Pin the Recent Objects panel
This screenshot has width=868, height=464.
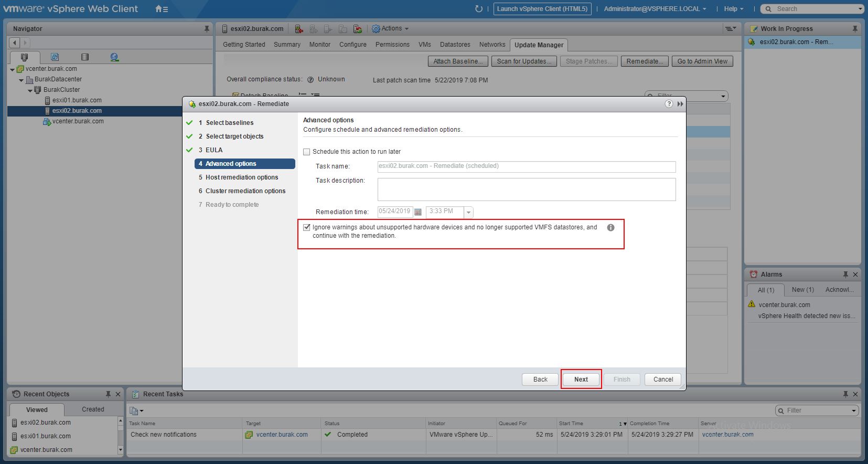(108, 394)
